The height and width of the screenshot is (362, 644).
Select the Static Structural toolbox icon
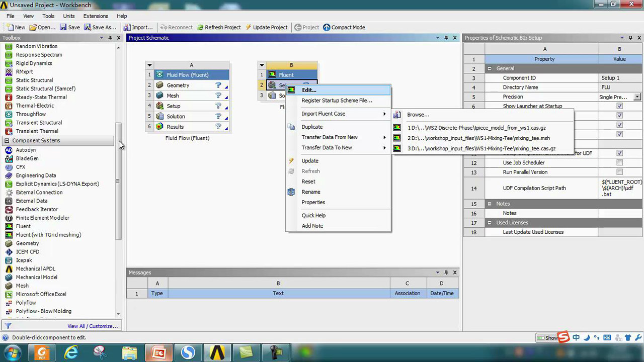(x=9, y=80)
